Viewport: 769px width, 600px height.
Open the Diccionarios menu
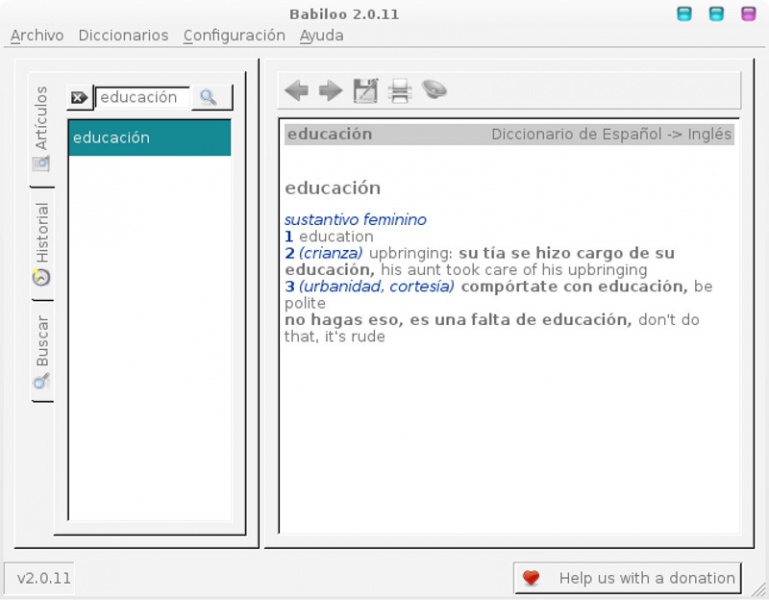(x=123, y=35)
